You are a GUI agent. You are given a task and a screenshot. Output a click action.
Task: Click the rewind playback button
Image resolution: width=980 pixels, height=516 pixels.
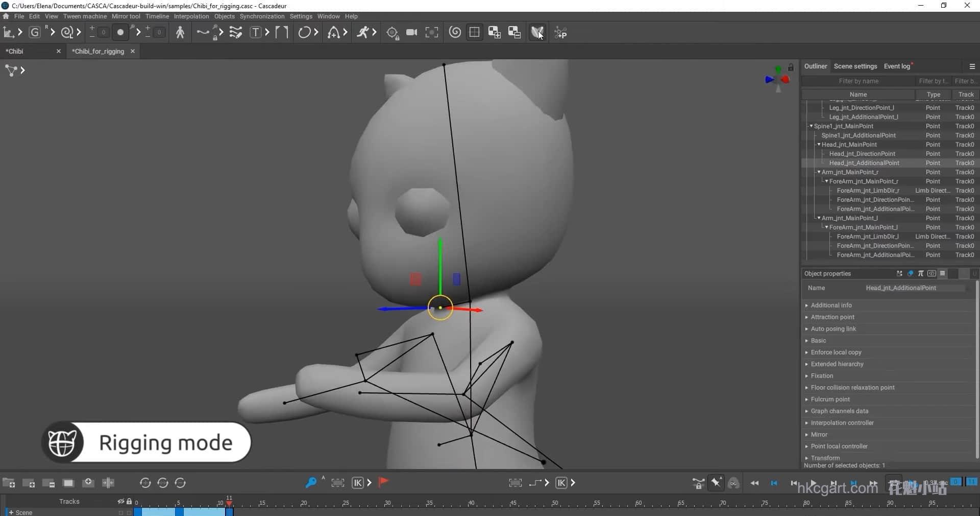coord(754,483)
